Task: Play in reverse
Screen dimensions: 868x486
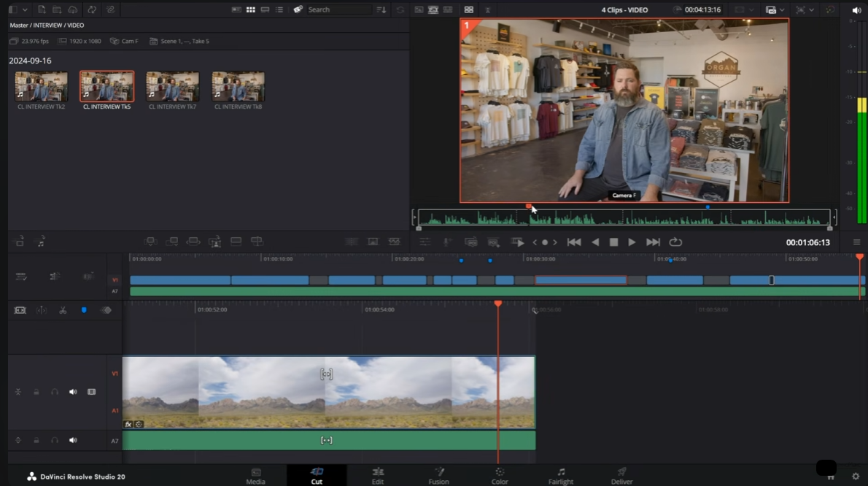Action: pyautogui.click(x=595, y=242)
